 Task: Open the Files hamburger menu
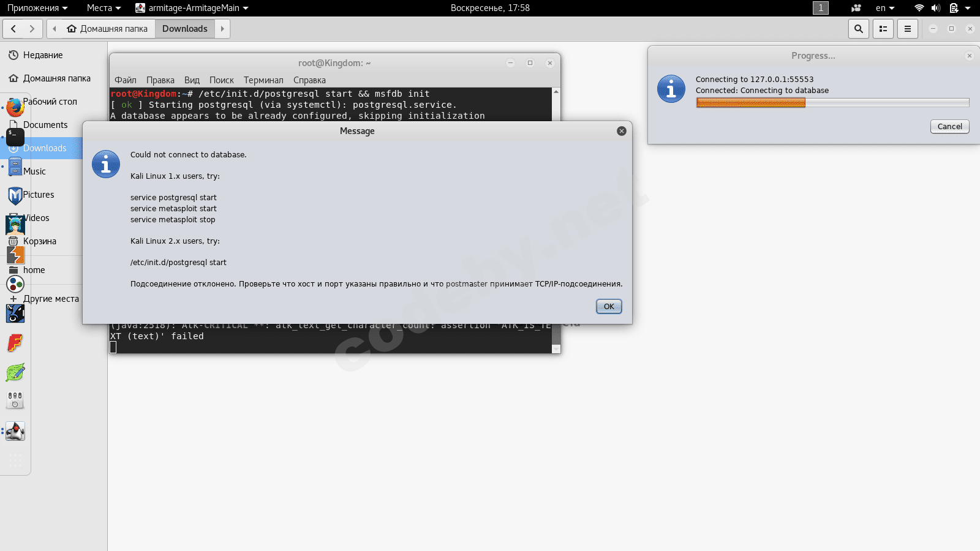tap(908, 29)
